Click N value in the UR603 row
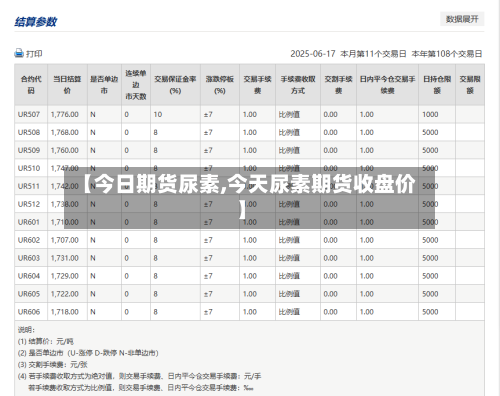This screenshot has width=500, height=396. click(x=93, y=258)
